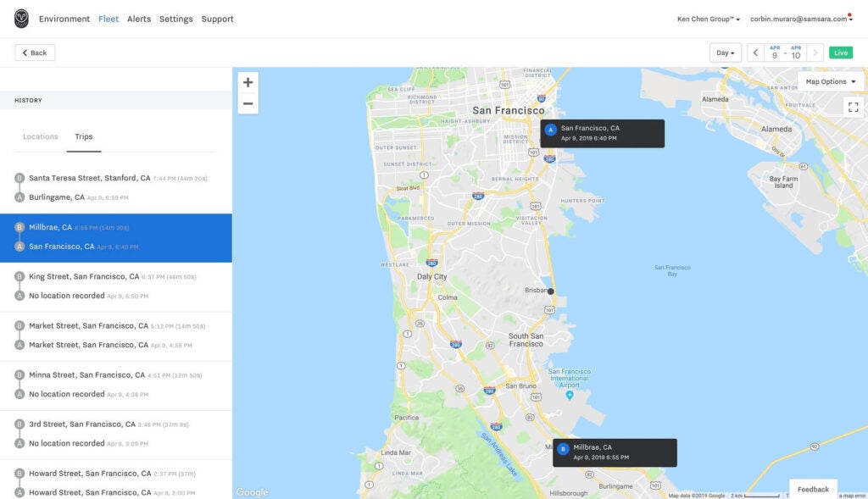Click the B badge on King Street trip

point(19,275)
